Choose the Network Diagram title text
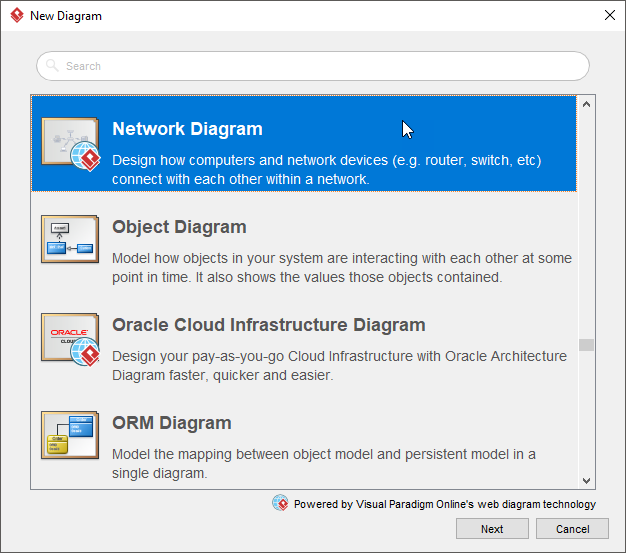This screenshot has height=553, width=626. [x=187, y=129]
